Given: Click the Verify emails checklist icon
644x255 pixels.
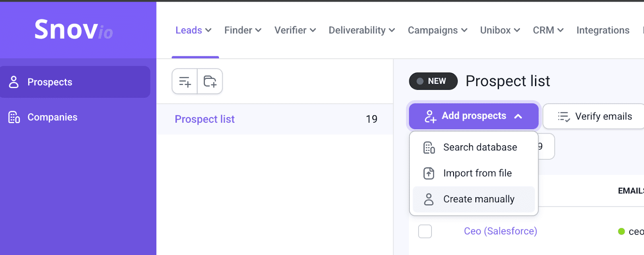Looking at the screenshot, I should tap(563, 117).
